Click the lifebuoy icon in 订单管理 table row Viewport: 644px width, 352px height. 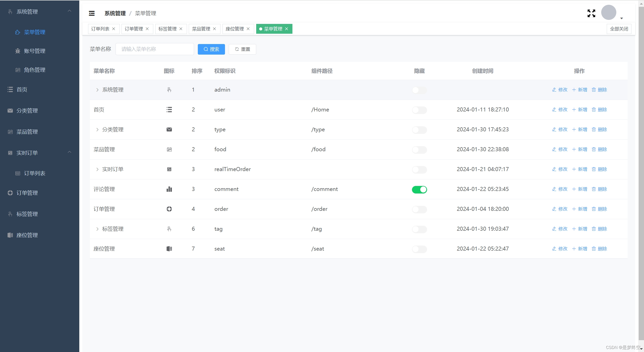[x=169, y=209]
